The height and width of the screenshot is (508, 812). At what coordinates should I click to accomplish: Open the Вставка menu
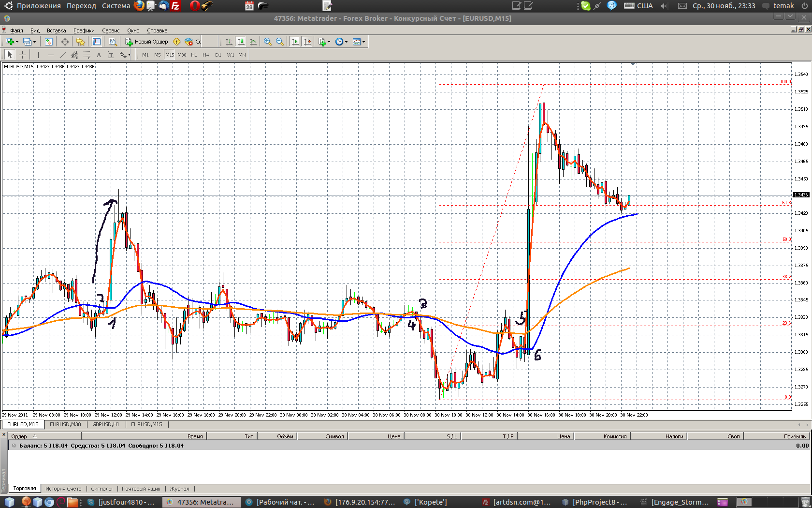(56, 30)
